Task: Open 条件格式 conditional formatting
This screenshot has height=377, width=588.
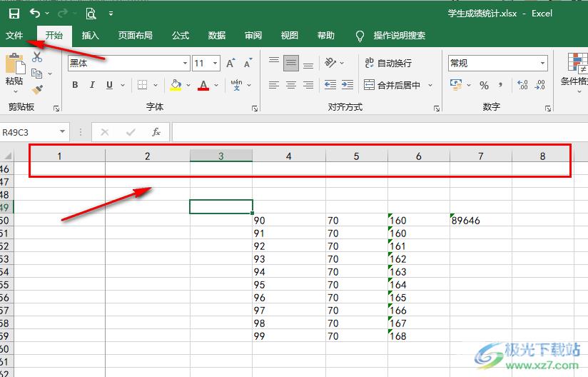Action: tap(574, 72)
